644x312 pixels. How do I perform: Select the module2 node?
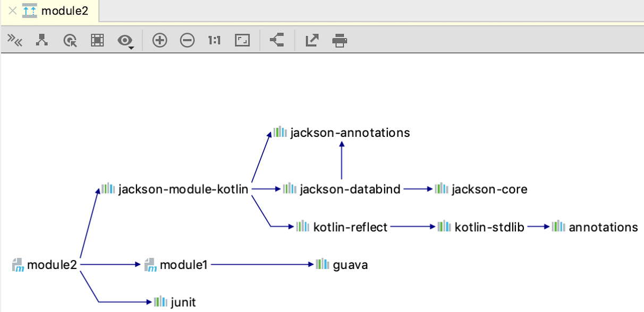click(x=45, y=264)
